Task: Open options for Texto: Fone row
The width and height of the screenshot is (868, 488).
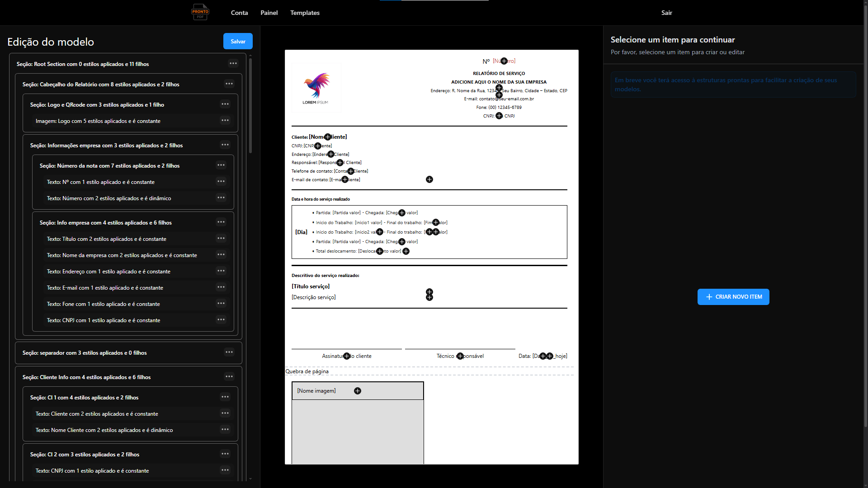Action: (221, 303)
